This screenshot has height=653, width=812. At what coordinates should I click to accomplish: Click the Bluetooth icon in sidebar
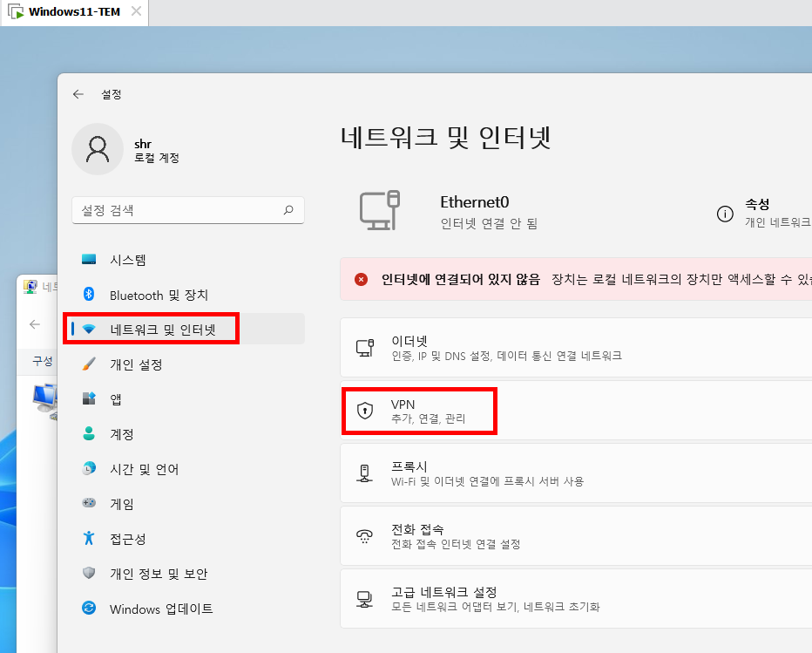[89, 295]
